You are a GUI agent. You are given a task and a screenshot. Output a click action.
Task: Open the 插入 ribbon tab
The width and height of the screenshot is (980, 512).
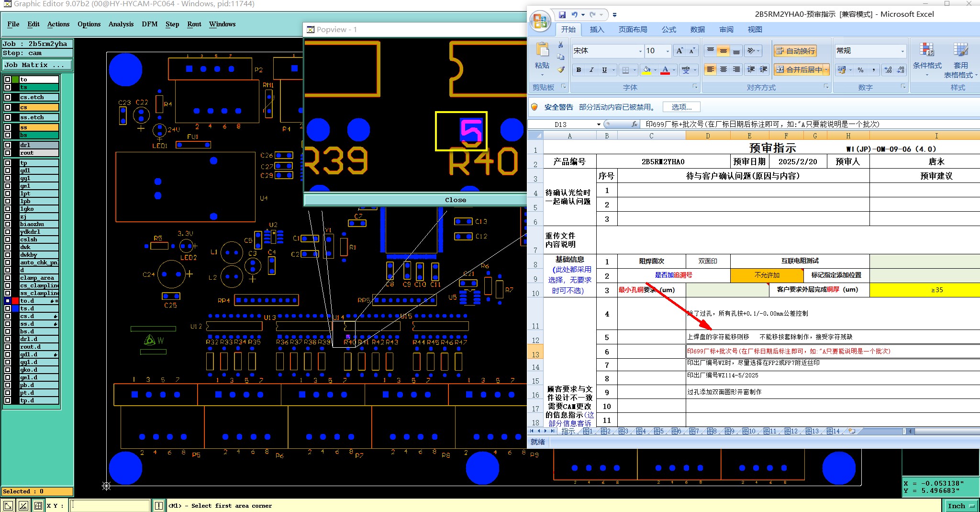[x=597, y=30]
